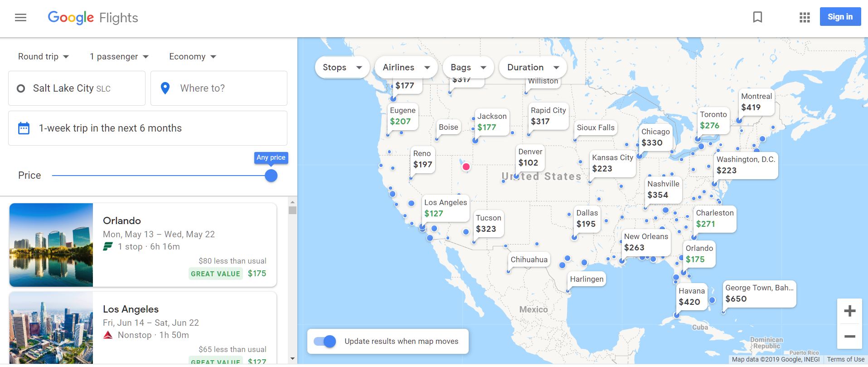Toggle Update results when map moves
868x367 pixels.
[x=325, y=342]
